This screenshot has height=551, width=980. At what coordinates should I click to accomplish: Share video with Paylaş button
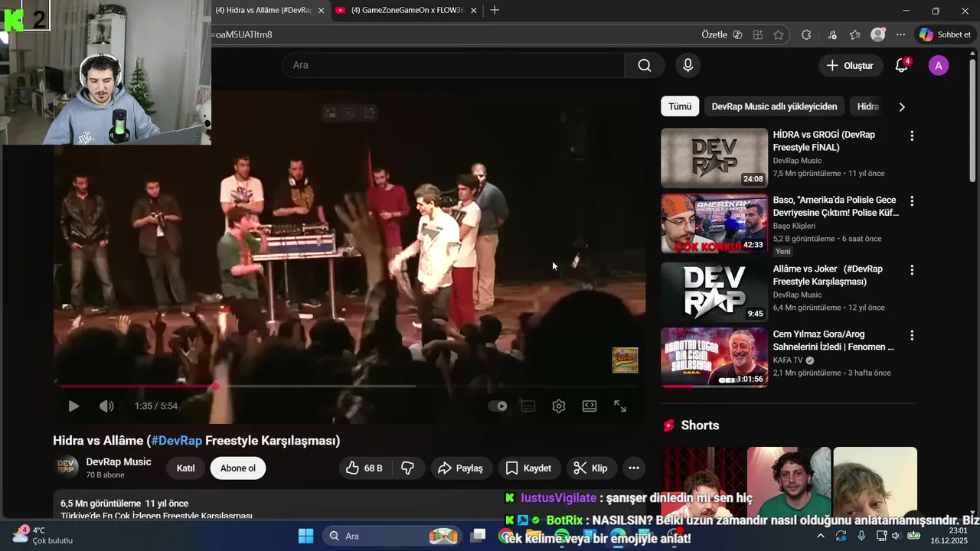pyautogui.click(x=461, y=468)
